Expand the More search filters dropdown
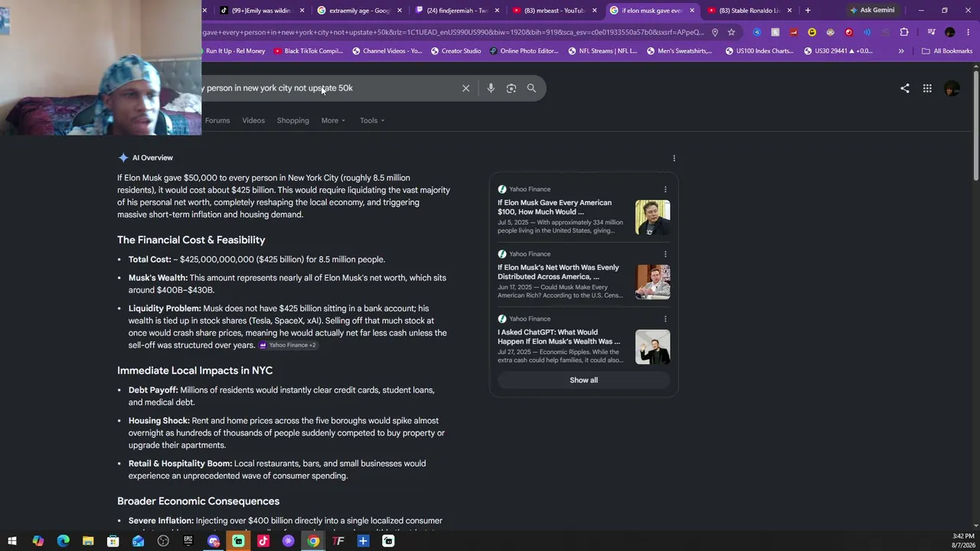Screen dimensions: 980x551 333,120
